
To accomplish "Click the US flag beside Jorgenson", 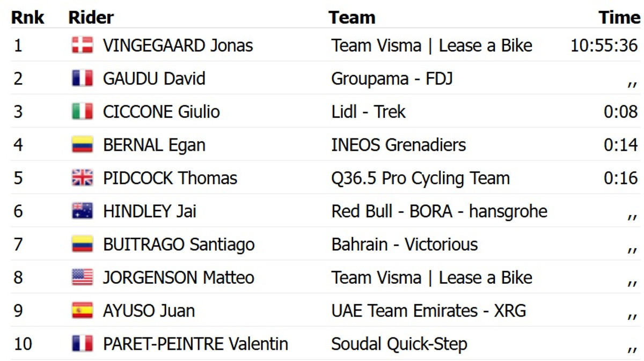I will click(x=82, y=277).
